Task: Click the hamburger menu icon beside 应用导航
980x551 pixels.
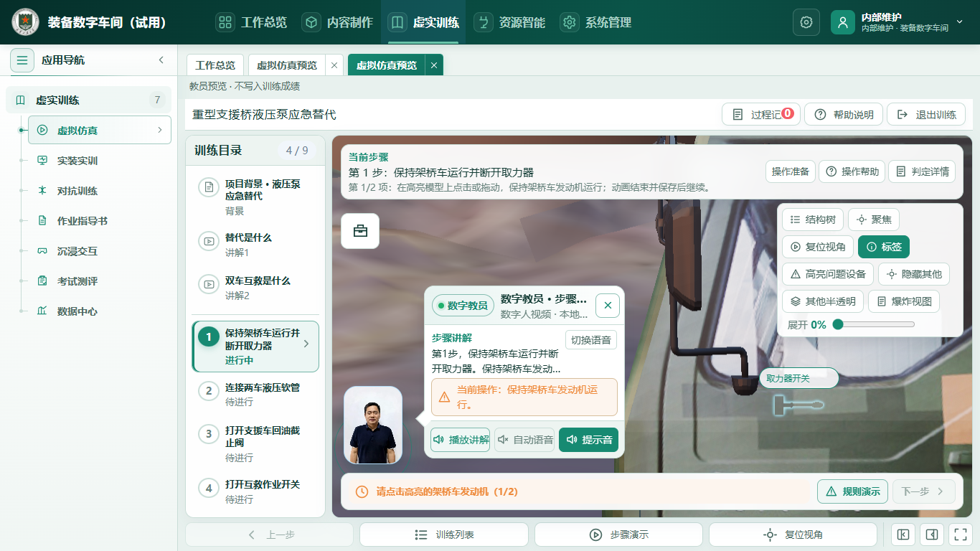Action: 22,60
